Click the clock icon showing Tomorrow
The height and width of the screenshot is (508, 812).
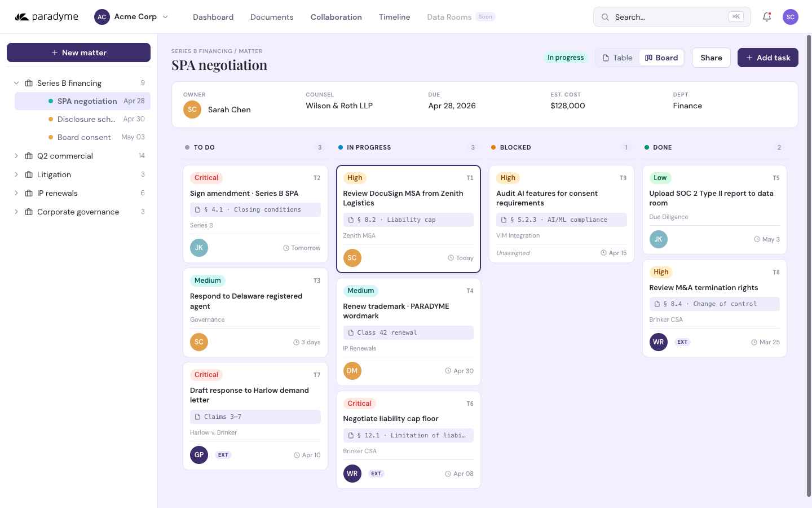coord(286,248)
